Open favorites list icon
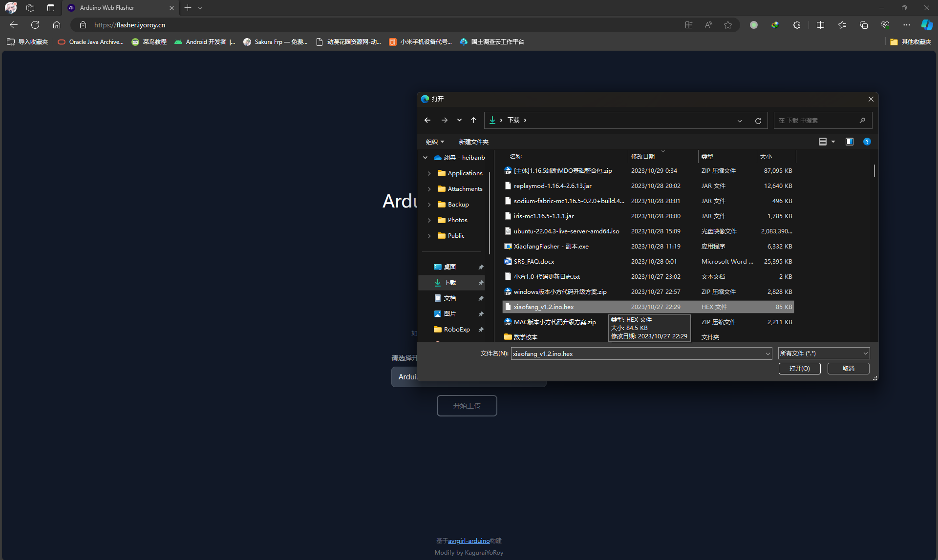The image size is (938, 560). click(842, 25)
